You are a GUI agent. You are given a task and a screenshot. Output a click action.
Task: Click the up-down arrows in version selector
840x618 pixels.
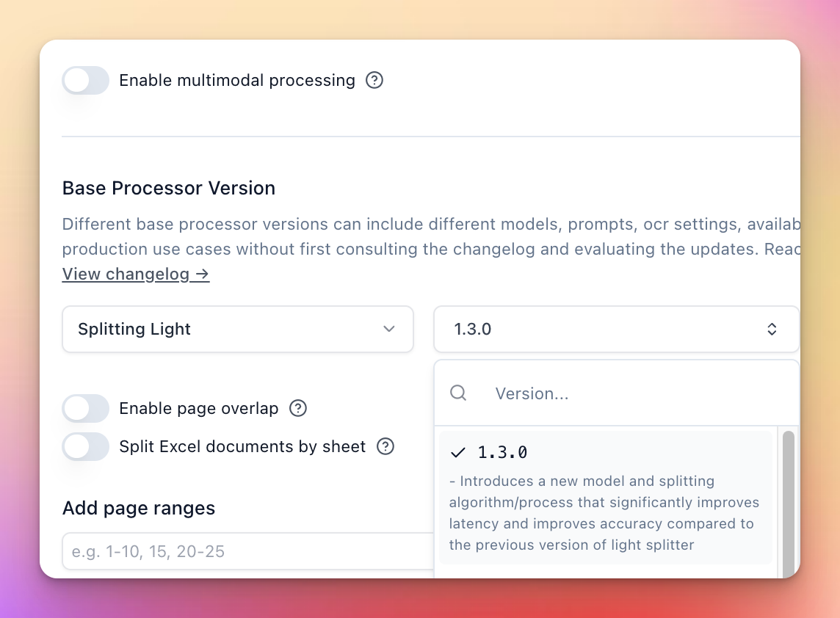(x=772, y=329)
